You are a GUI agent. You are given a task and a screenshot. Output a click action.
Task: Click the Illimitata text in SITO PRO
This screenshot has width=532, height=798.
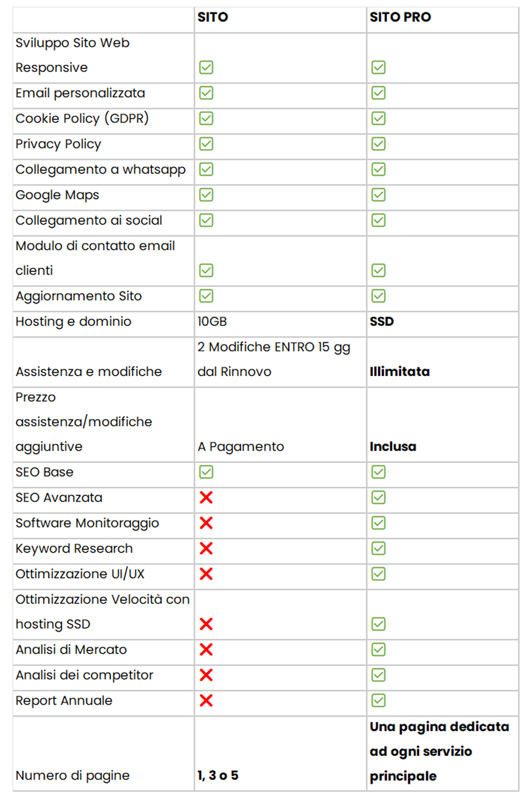[x=399, y=371]
